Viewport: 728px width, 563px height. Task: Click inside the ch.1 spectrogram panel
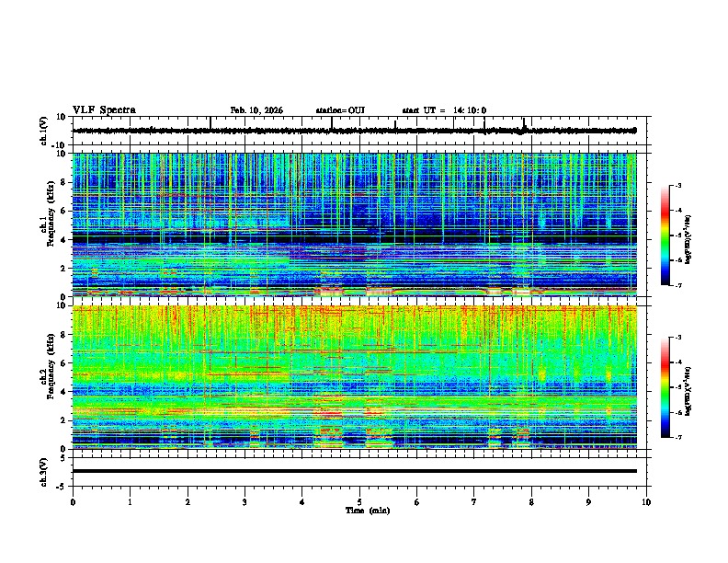click(x=355, y=224)
